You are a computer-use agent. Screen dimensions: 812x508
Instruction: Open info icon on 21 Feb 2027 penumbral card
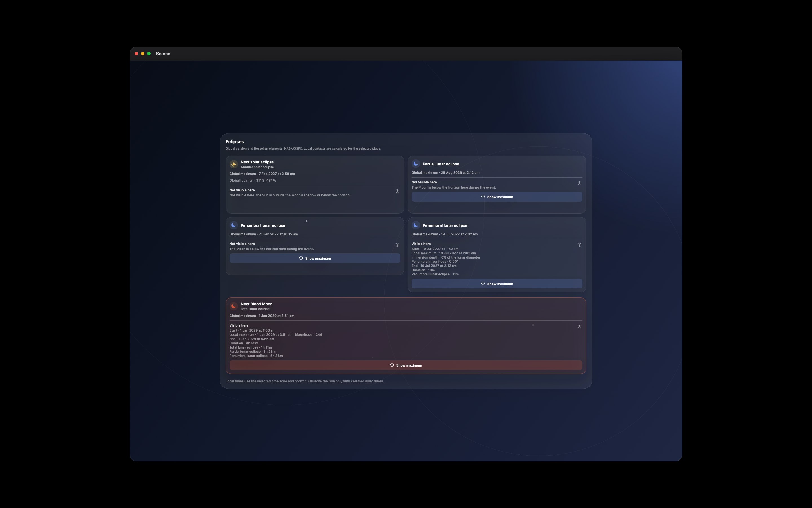coord(397,245)
